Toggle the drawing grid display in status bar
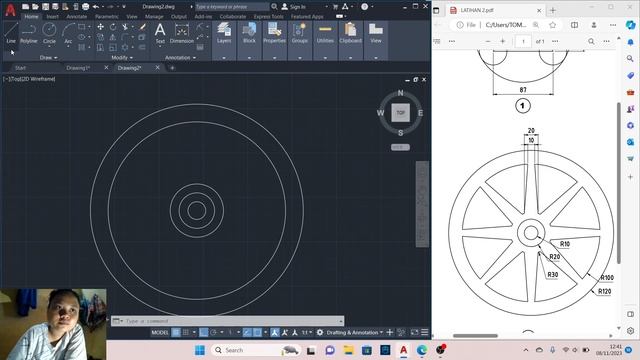The height and width of the screenshot is (360, 640). (x=176, y=332)
